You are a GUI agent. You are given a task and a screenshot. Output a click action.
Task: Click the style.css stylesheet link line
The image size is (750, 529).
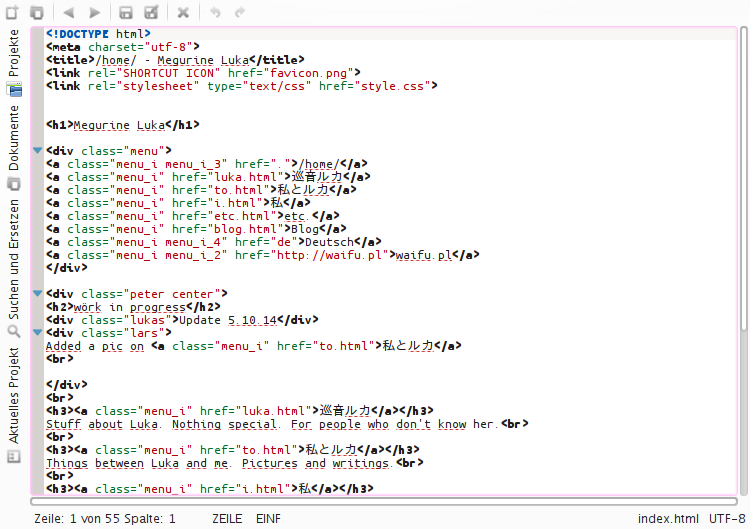coord(242,86)
